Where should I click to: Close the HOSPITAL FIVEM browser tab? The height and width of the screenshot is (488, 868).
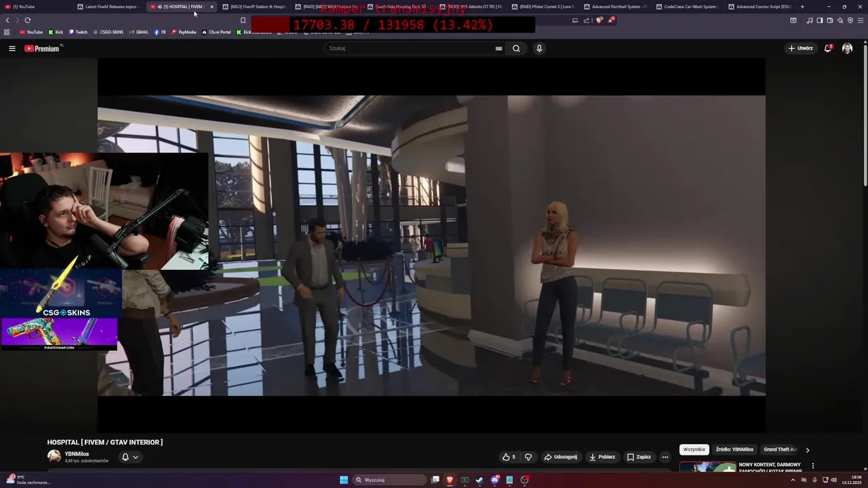[x=212, y=7]
